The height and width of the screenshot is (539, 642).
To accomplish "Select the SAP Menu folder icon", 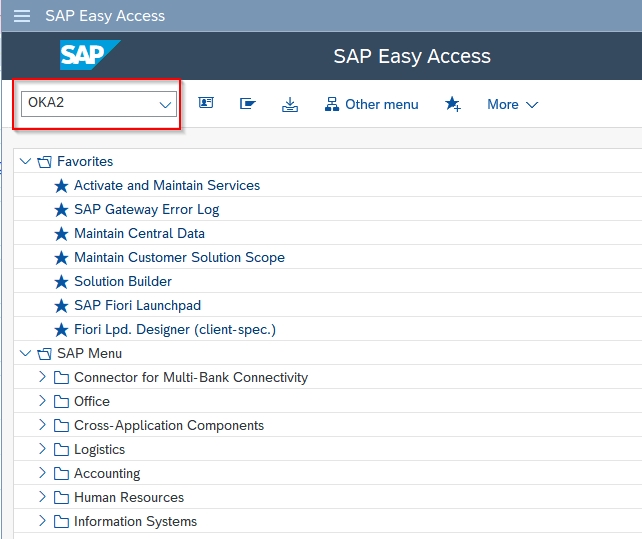I will [x=45, y=354].
